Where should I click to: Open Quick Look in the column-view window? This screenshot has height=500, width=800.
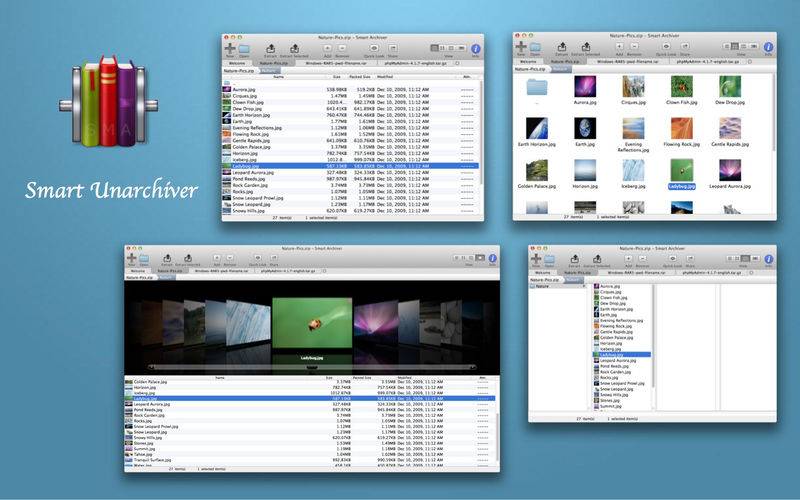coord(672,259)
